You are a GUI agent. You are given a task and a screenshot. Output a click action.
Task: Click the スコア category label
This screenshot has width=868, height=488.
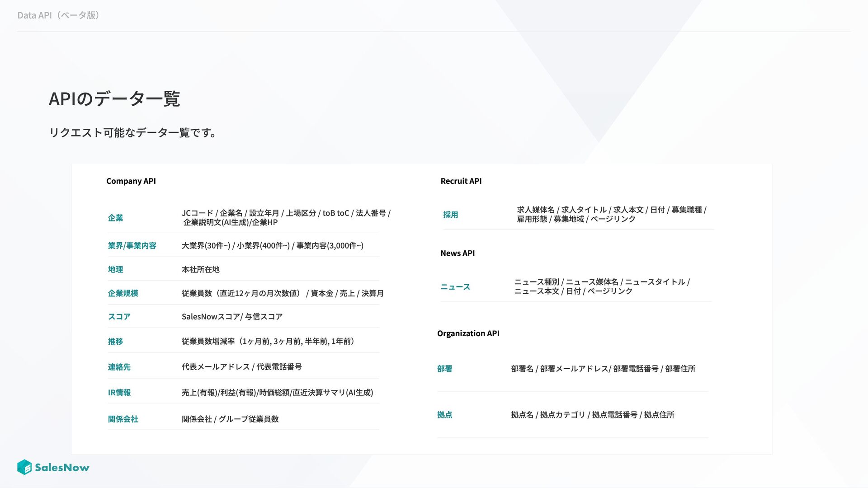119,317
